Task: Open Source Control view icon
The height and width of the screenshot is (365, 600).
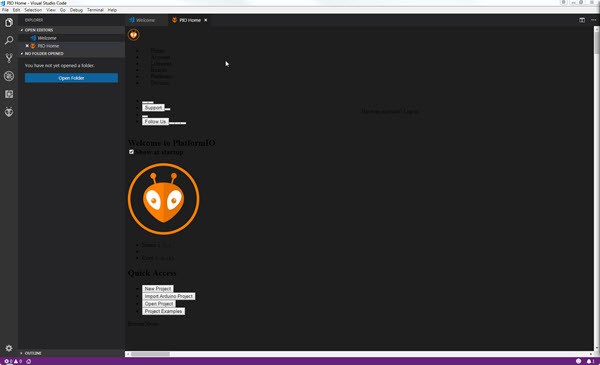Action: tap(9, 58)
